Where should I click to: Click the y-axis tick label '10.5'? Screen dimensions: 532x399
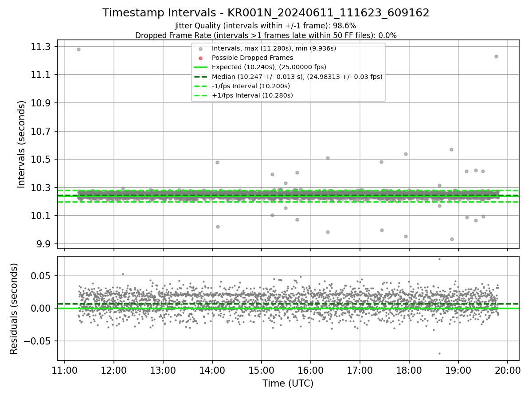click(42, 159)
